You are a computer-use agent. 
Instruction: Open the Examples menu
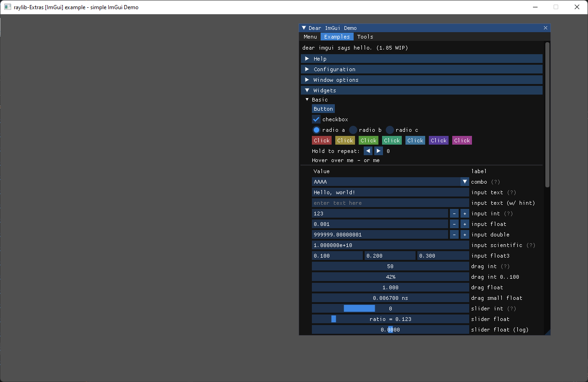[x=337, y=37]
